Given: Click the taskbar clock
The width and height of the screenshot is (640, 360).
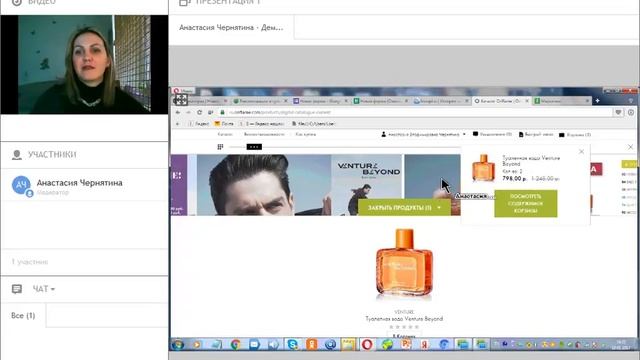Looking at the screenshot, I should click(621, 345).
